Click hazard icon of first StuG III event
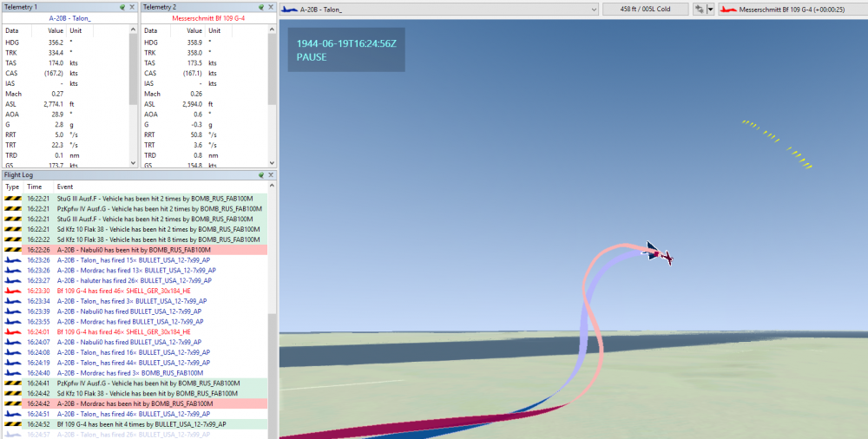Image resolution: width=868 pixels, height=439 pixels. pos(12,198)
